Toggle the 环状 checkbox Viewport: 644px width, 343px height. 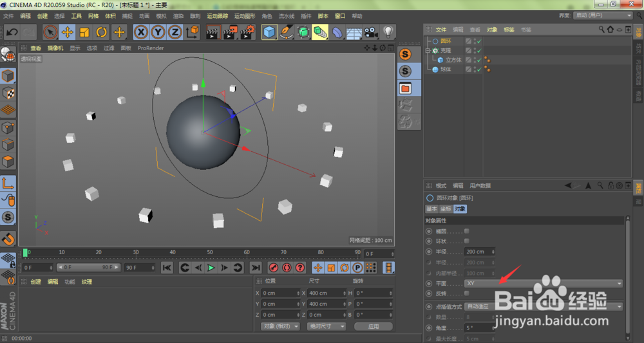[x=466, y=241]
